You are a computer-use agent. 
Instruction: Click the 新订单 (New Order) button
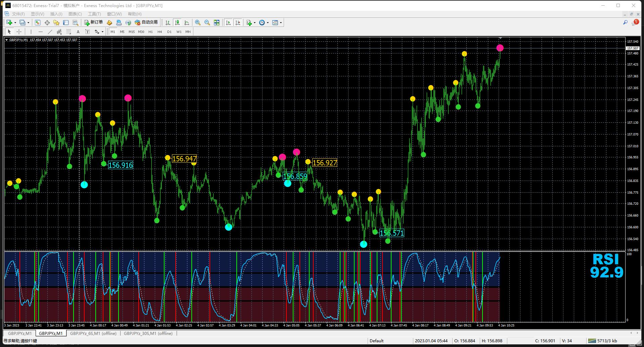click(x=93, y=23)
